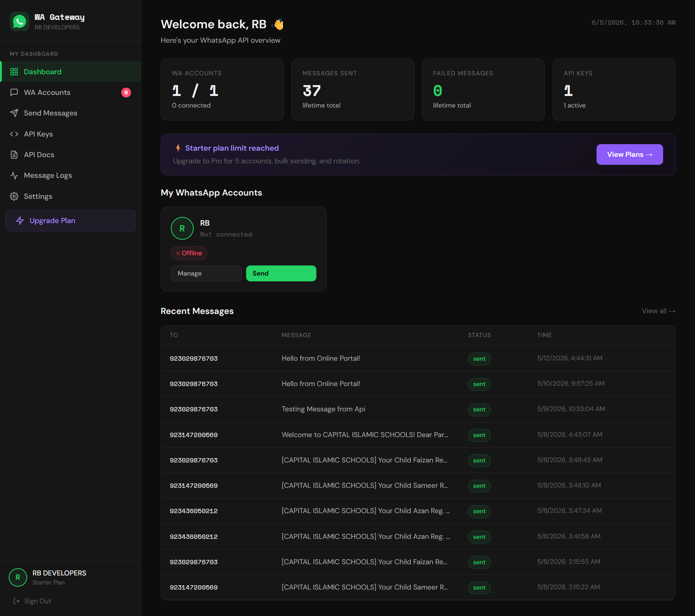The width and height of the screenshot is (695, 616).
Task: Click the Failed Messages stat card
Action: [483, 89]
